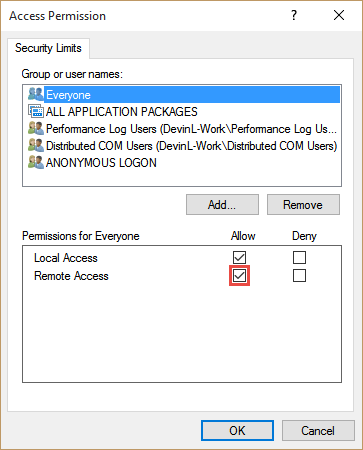Click the Distributed COM Users group icon
The width and height of the screenshot is (363, 450).
point(36,145)
